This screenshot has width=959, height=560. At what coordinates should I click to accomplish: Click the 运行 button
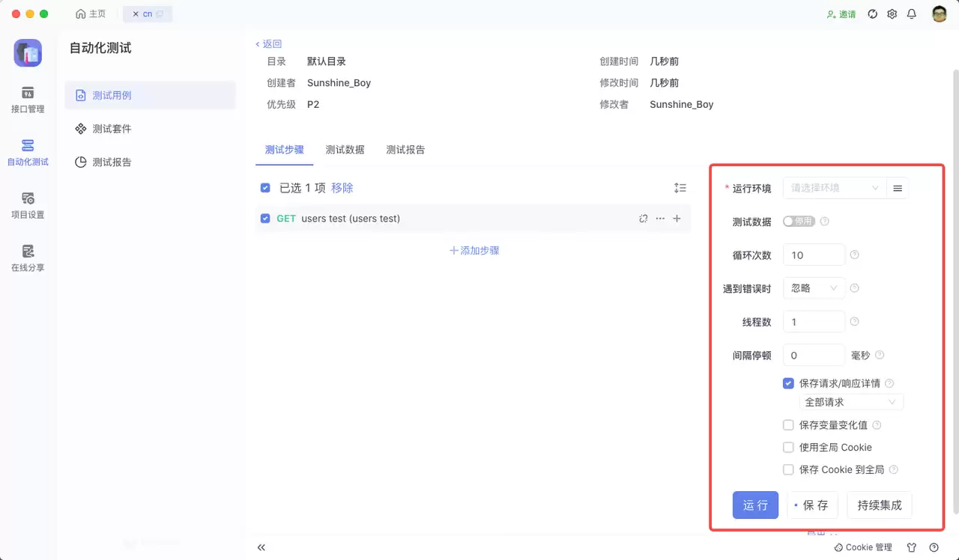pyautogui.click(x=755, y=505)
